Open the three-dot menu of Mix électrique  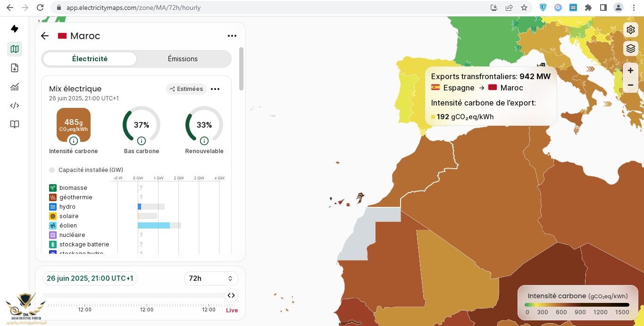215,89
